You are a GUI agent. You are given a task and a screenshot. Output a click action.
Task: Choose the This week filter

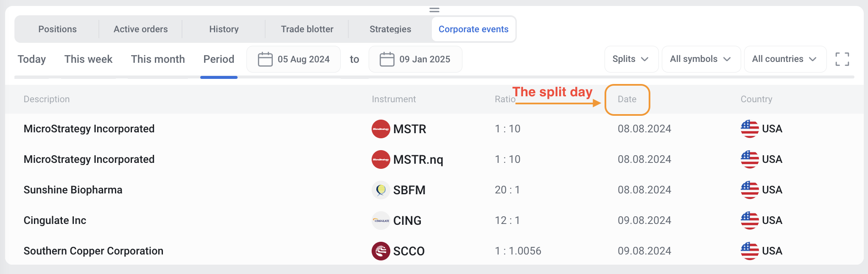[88, 59]
